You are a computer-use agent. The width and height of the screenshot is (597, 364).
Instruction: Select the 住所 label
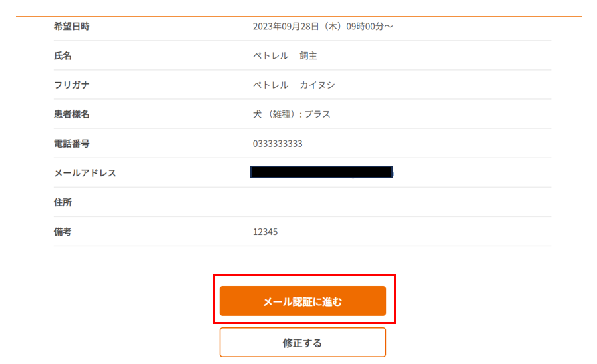[63, 202]
